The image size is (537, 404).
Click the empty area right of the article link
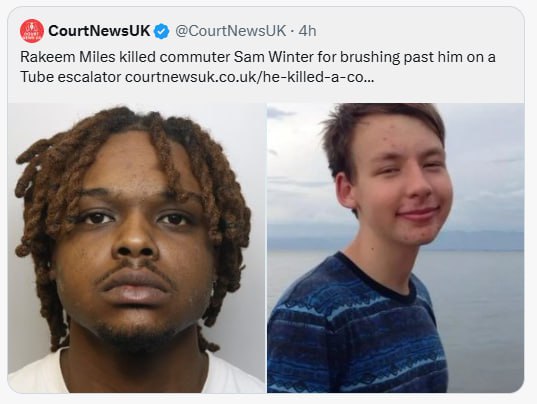445,77
